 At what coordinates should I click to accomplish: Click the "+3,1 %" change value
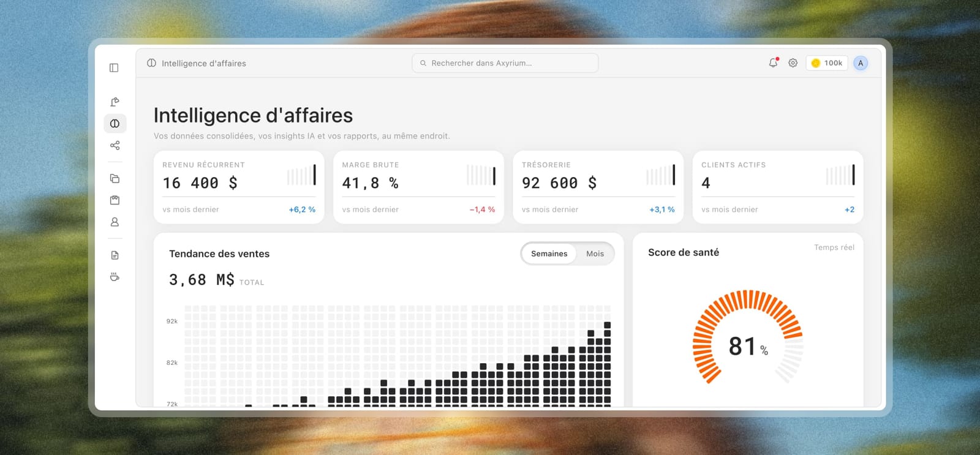pyautogui.click(x=662, y=209)
